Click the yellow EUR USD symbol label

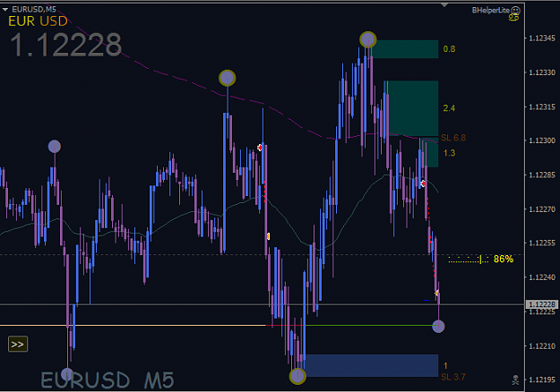38,21
